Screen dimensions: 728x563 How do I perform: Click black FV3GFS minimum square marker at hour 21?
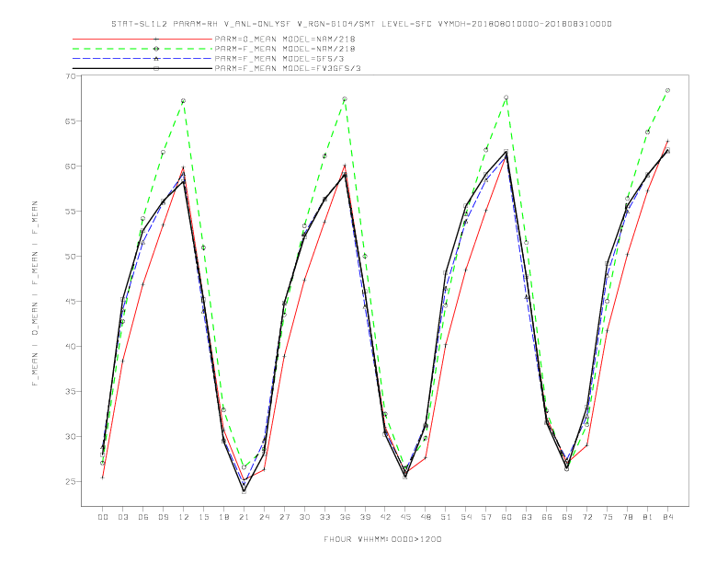[x=244, y=491]
